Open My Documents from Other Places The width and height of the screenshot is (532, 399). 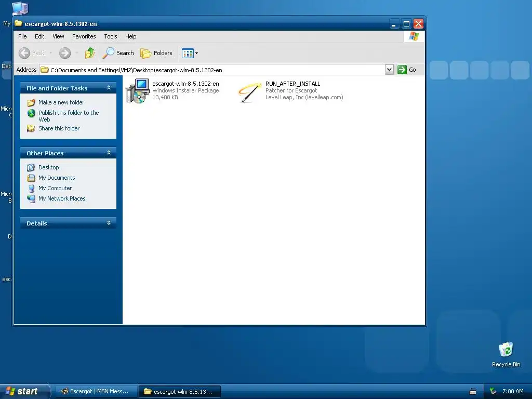pyautogui.click(x=57, y=178)
